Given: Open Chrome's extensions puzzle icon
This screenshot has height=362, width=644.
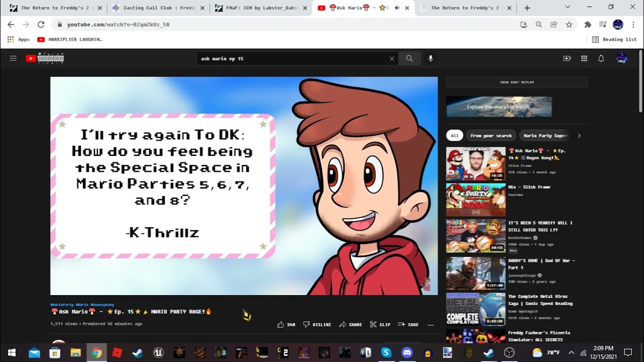Looking at the screenshot, I should point(588,24).
